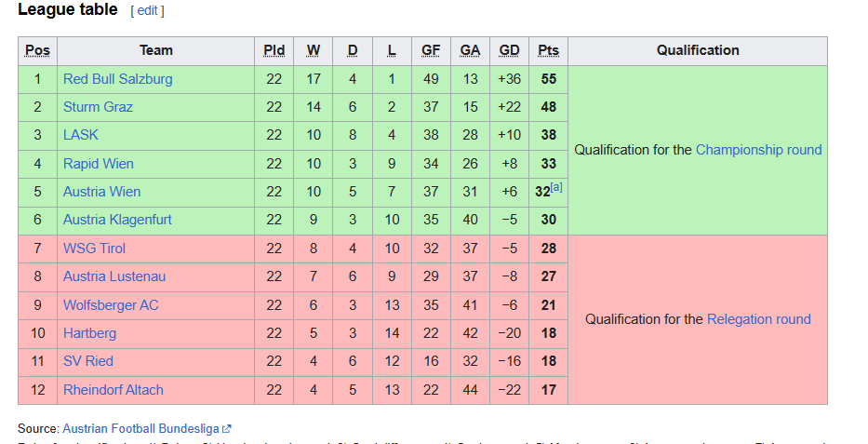Open the Championship round link

pos(758,150)
